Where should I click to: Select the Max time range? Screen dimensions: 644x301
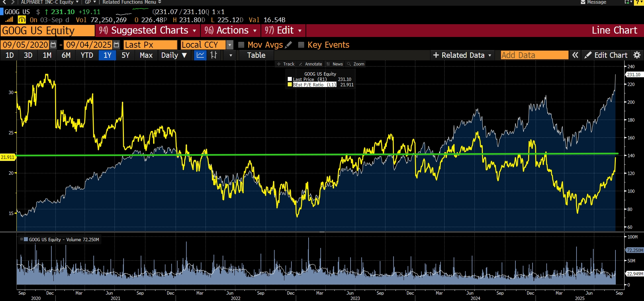pos(146,55)
